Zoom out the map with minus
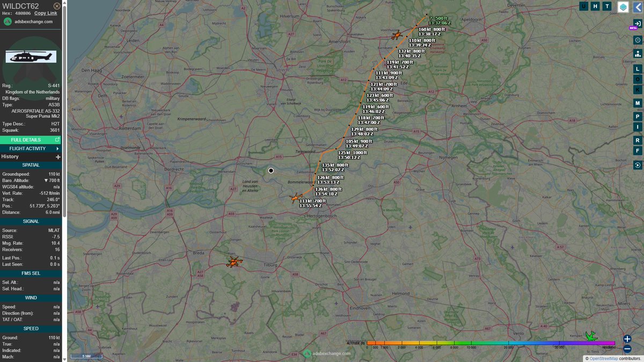This screenshot has width=644, height=362. click(x=627, y=349)
